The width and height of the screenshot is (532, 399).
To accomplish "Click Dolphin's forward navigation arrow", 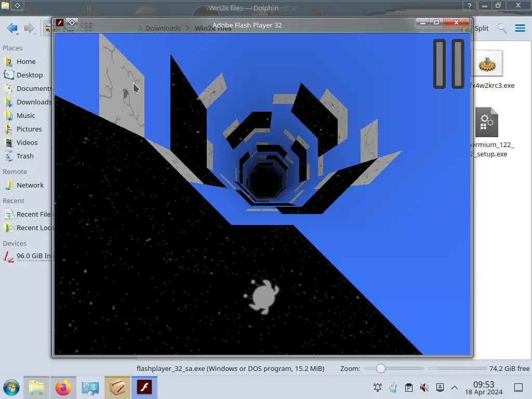I will [x=30, y=28].
